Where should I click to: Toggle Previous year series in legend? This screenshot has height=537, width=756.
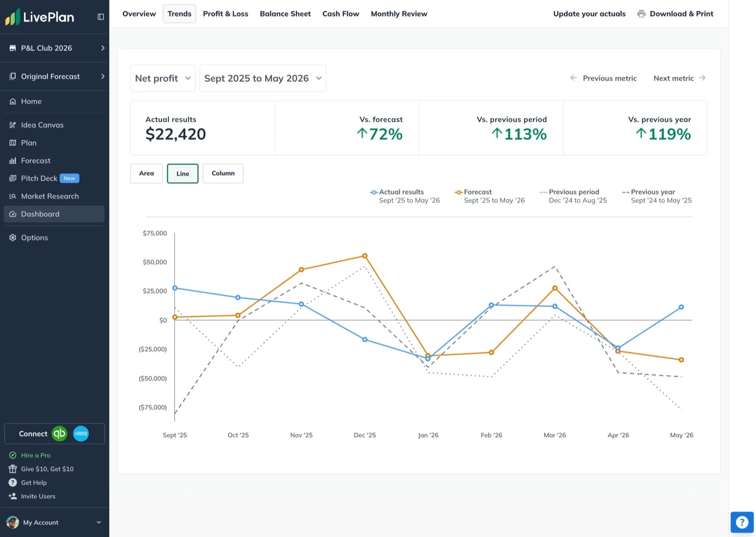[657, 196]
